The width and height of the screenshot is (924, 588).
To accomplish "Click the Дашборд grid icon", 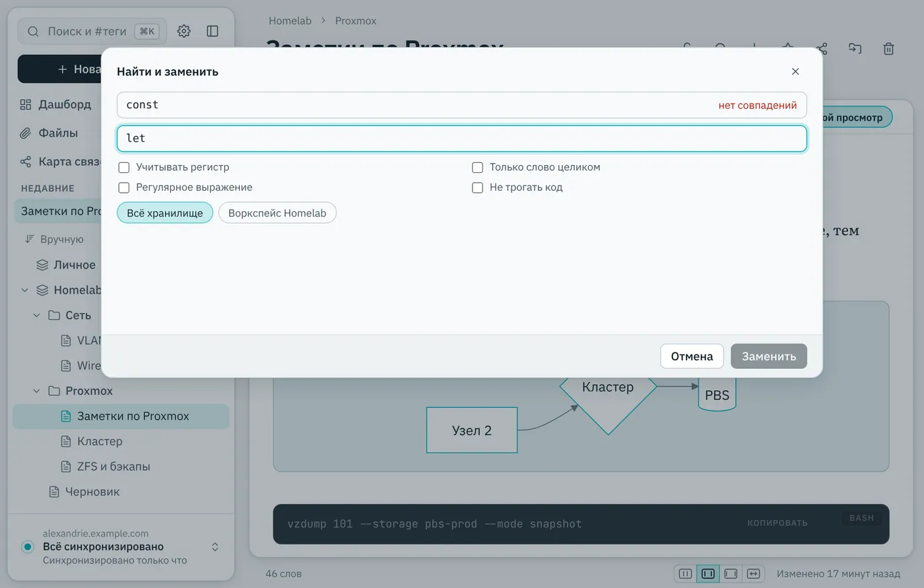I will (x=26, y=104).
